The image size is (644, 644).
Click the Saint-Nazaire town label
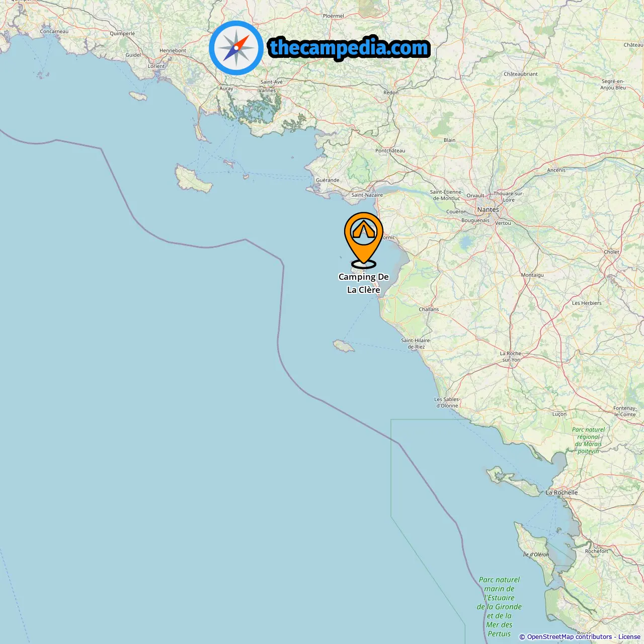(367, 195)
